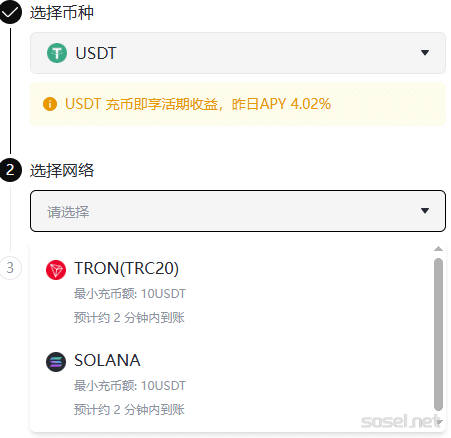Click the step 3 circle indicator
This screenshot has height=438, width=451.
(10, 268)
